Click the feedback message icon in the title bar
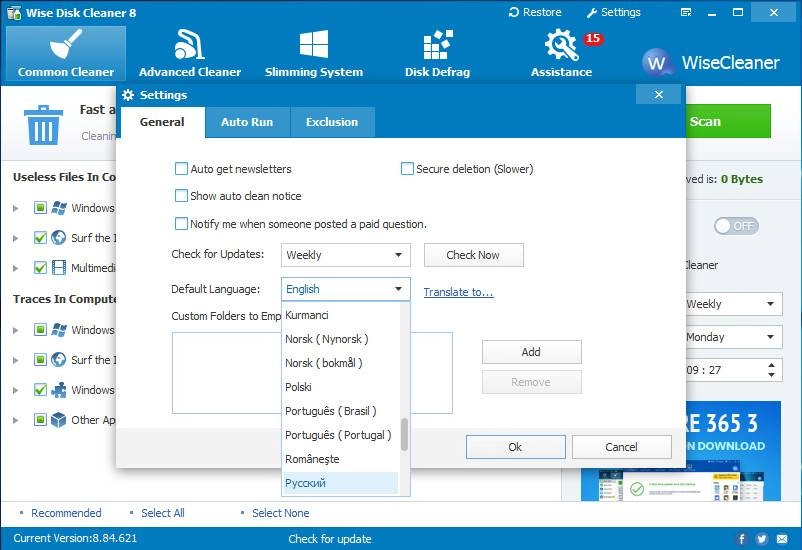802x550 pixels. [686, 12]
